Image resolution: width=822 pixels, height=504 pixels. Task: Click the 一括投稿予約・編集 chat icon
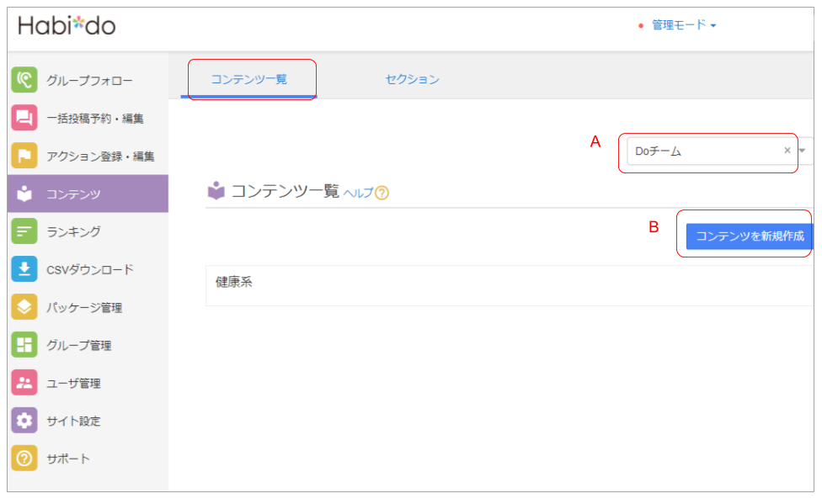point(24,118)
